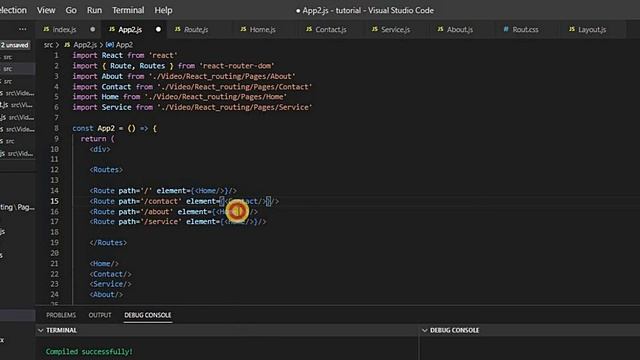Image resolution: width=640 pixels, height=360 pixels.
Task: Click the Pages/Service import path on line 6
Action: [x=235, y=107]
